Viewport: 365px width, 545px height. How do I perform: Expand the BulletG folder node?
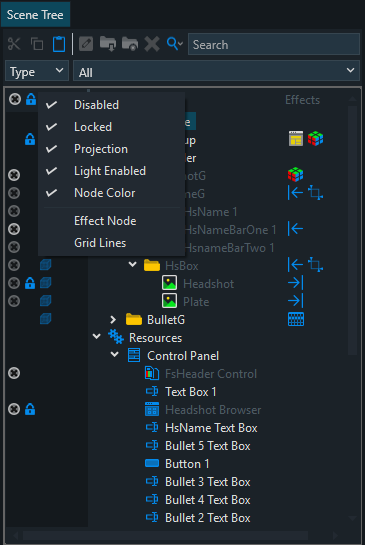[113, 319]
